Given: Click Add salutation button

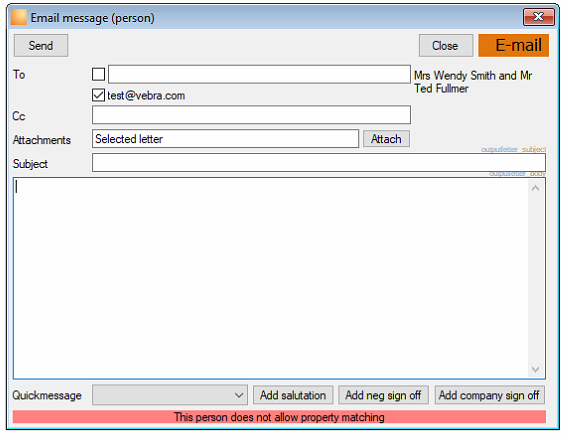Looking at the screenshot, I should point(293,395).
